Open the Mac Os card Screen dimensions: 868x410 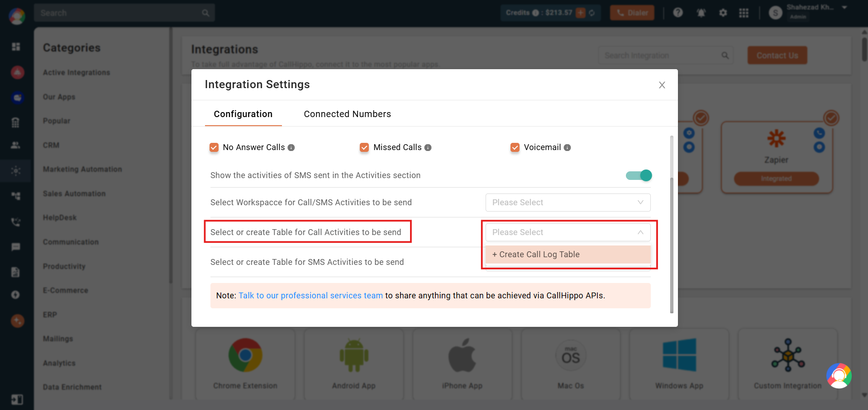[571, 364]
